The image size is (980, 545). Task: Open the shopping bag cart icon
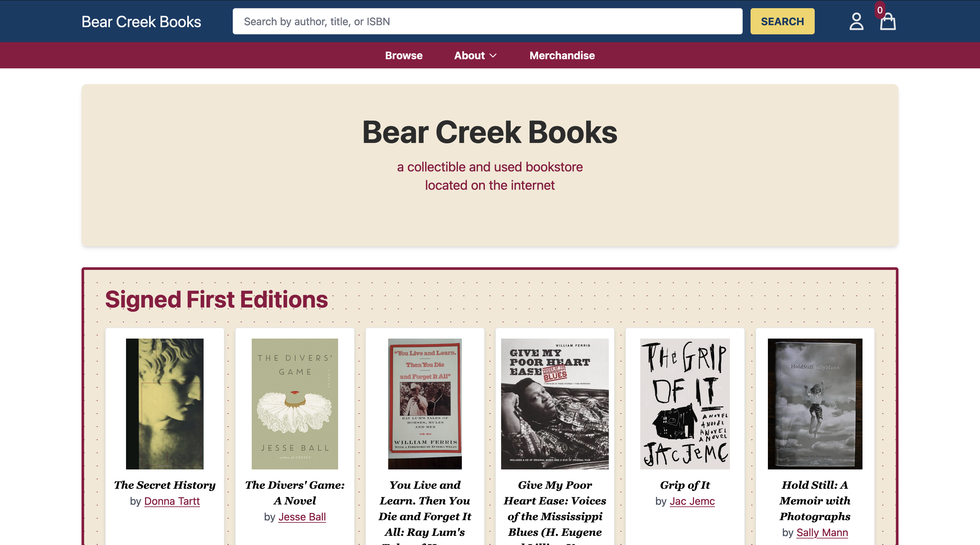point(888,22)
